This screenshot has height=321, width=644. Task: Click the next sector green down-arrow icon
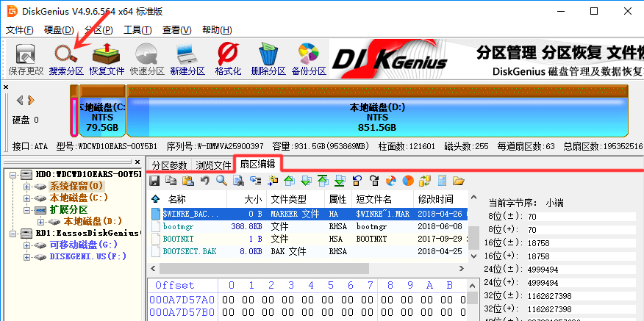pos(306,180)
